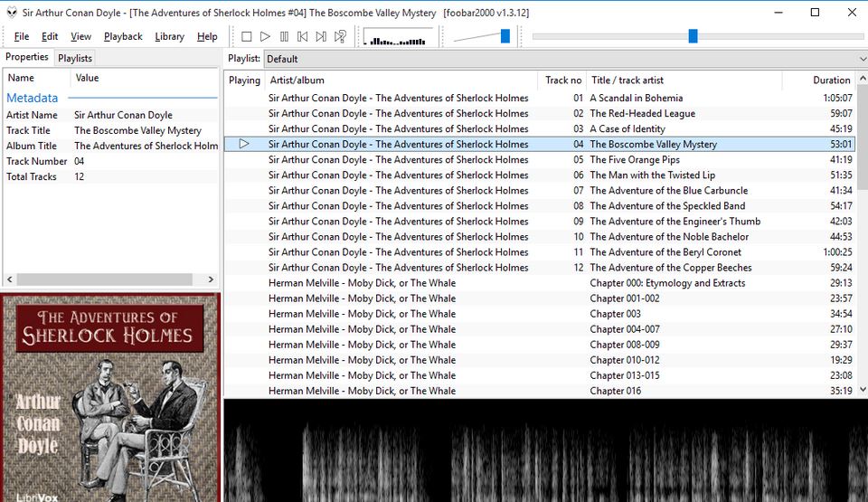Select The Adventure of the Noble Bachelor

(x=540, y=237)
